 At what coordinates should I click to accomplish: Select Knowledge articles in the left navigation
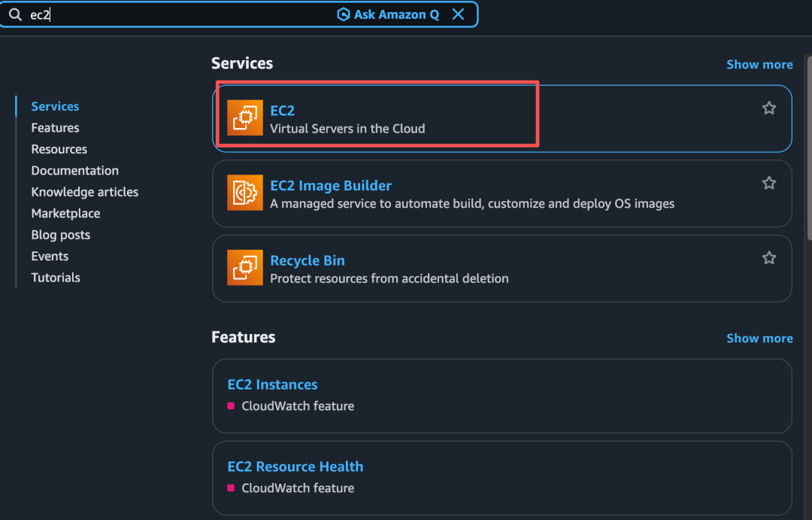point(84,192)
